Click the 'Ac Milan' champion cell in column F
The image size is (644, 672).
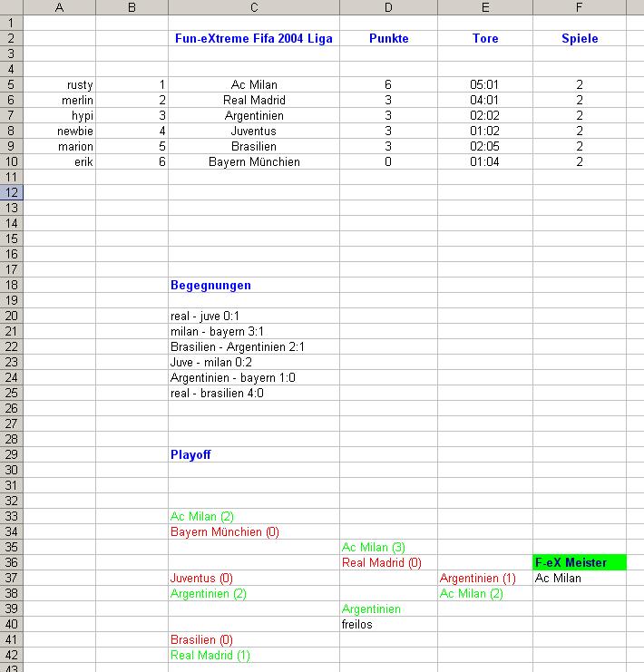(580, 579)
